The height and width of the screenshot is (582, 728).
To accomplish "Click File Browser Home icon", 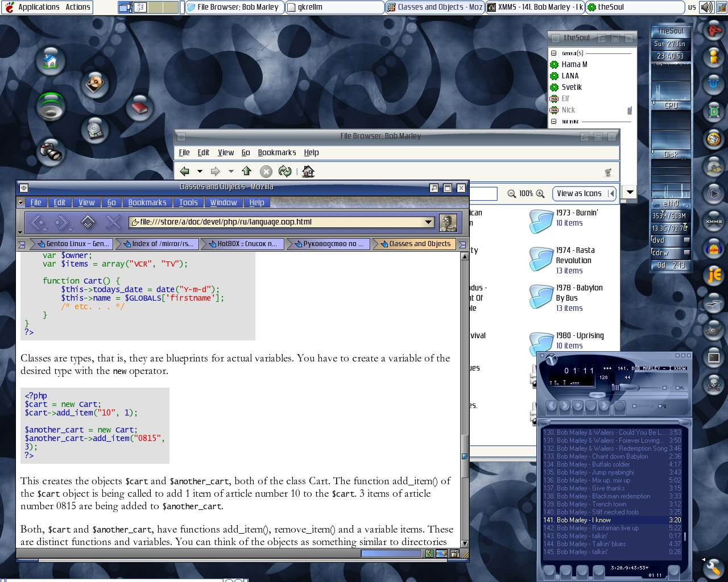I will click(308, 171).
